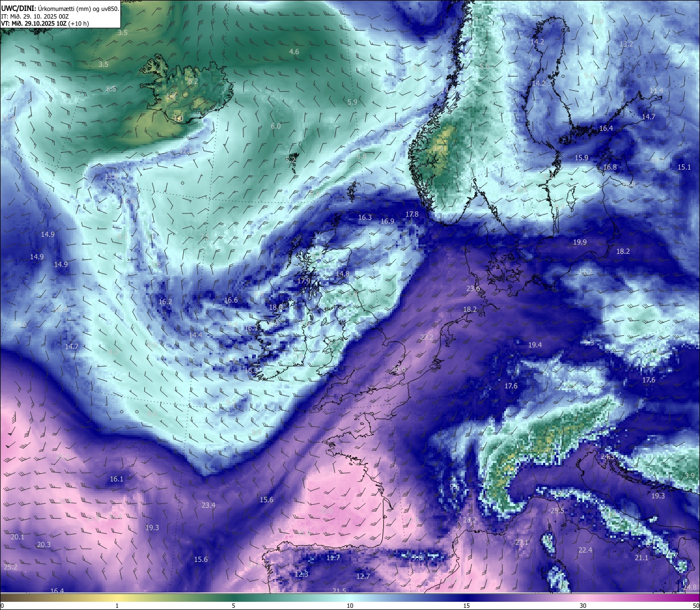
Task: Click the 17.8 value near Norway's southern tip
Action: [412, 214]
